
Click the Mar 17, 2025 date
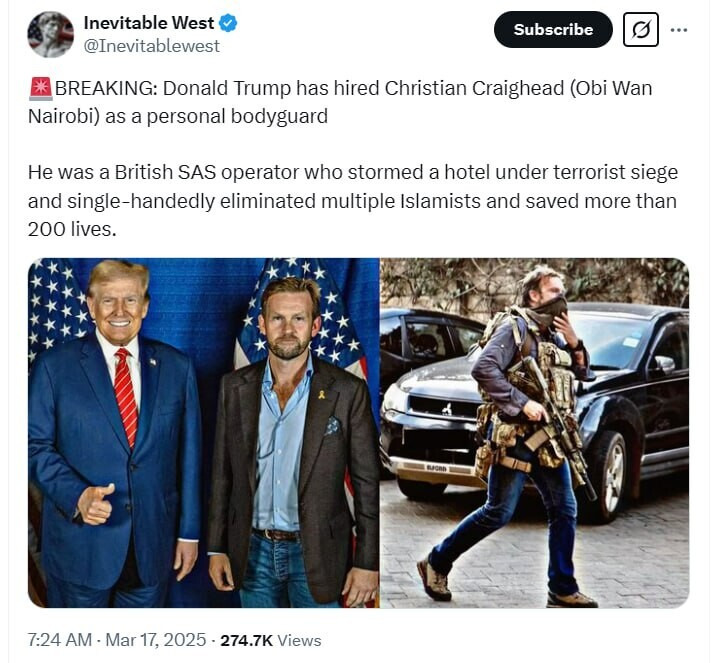coord(156,640)
